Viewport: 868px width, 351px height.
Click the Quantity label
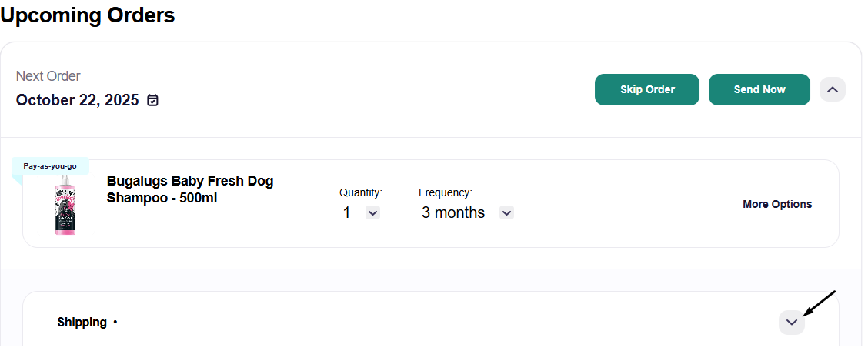coord(361,192)
